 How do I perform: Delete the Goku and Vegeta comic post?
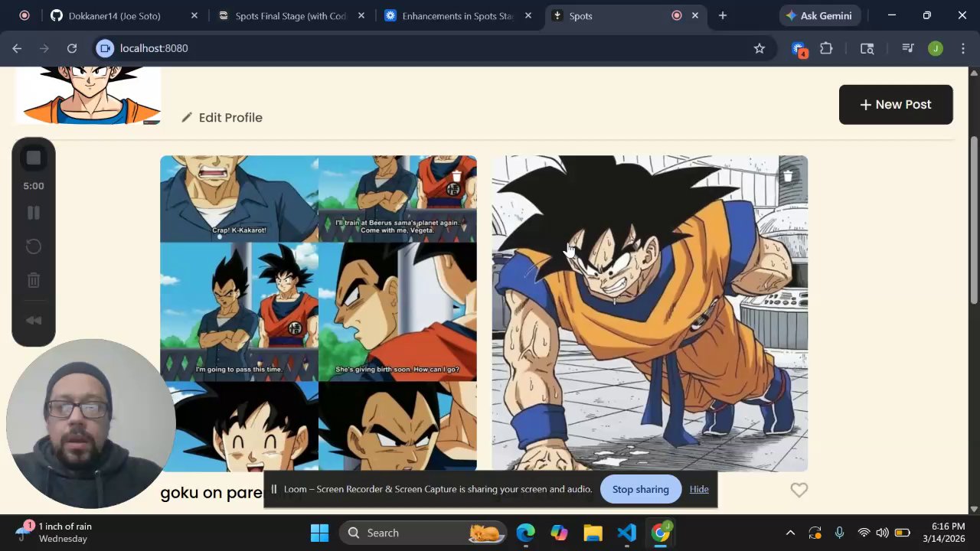click(x=456, y=176)
